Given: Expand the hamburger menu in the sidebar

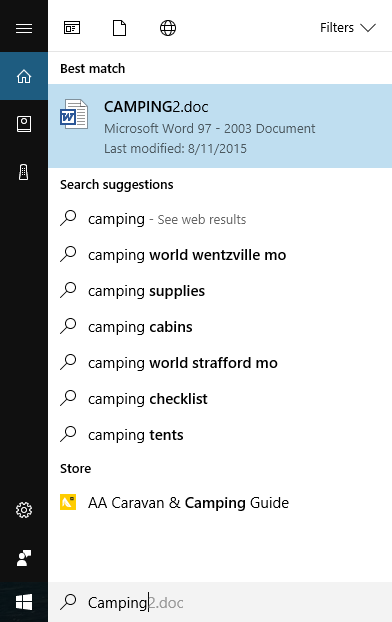Looking at the screenshot, I should (x=24, y=28).
